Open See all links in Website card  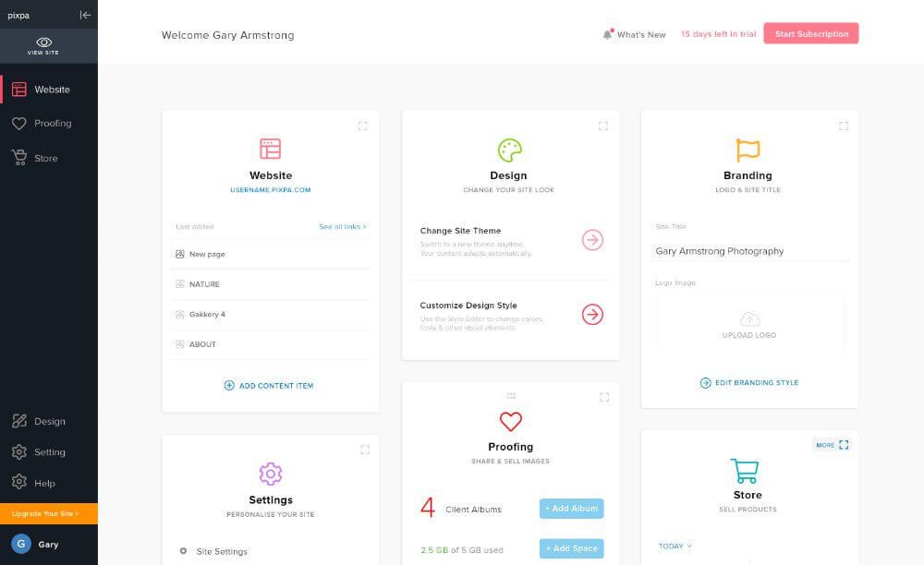coord(342,226)
